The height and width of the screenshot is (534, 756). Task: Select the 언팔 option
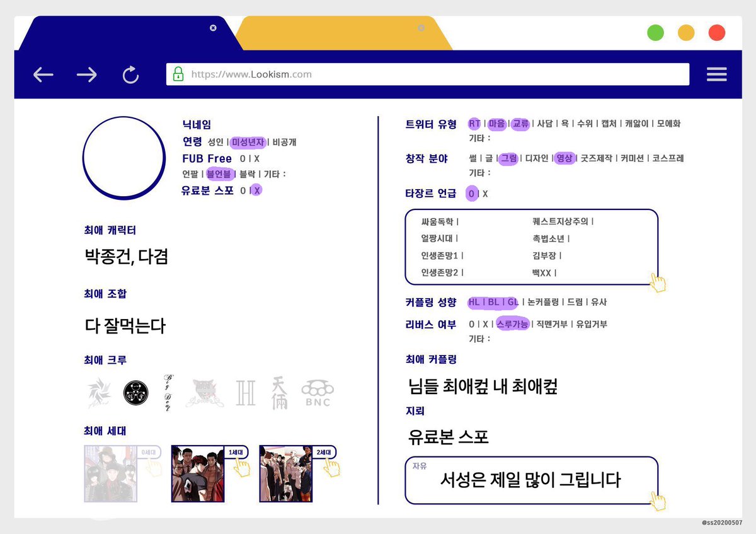click(190, 174)
